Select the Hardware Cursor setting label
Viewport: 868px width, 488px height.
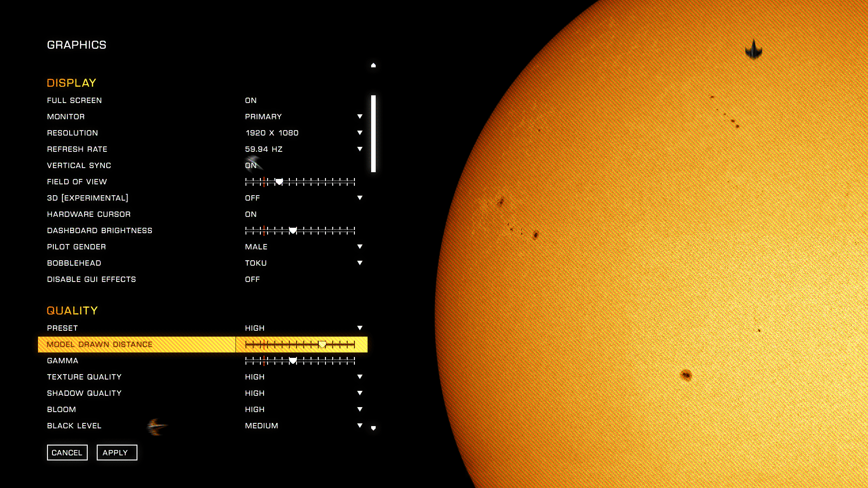[x=89, y=214]
